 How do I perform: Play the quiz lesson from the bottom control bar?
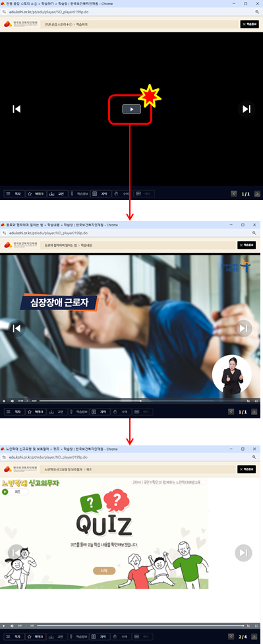point(4,626)
